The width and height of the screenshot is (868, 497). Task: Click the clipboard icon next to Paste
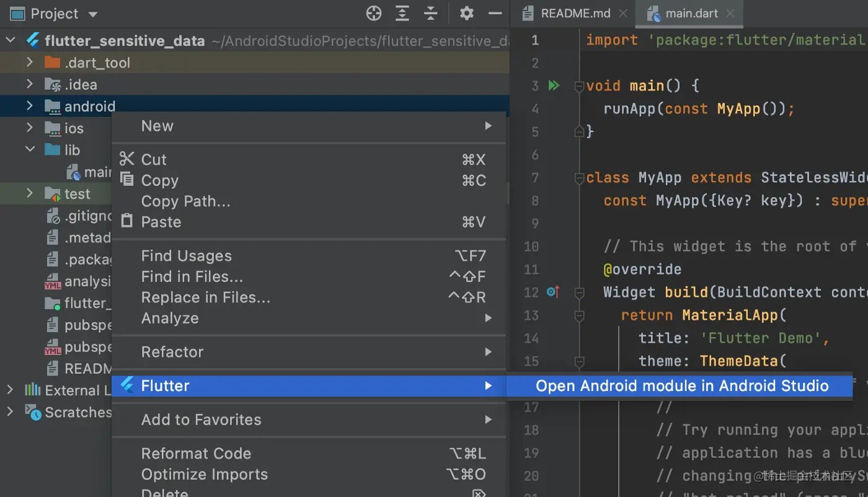coord(127,221)
